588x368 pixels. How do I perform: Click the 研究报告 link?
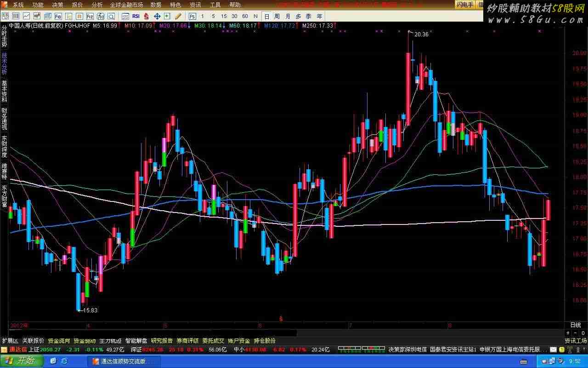coord(162,341)
